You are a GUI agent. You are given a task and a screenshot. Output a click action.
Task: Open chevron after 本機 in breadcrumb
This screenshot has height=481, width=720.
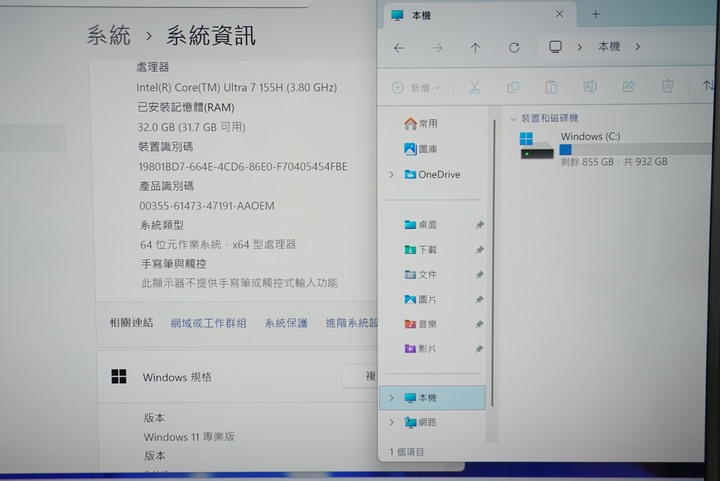click(638, 46)
